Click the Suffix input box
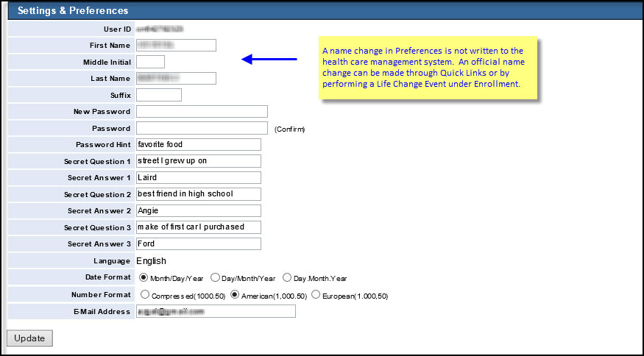The width and height of the screenshot is (644, 356). tap(158, 95)
